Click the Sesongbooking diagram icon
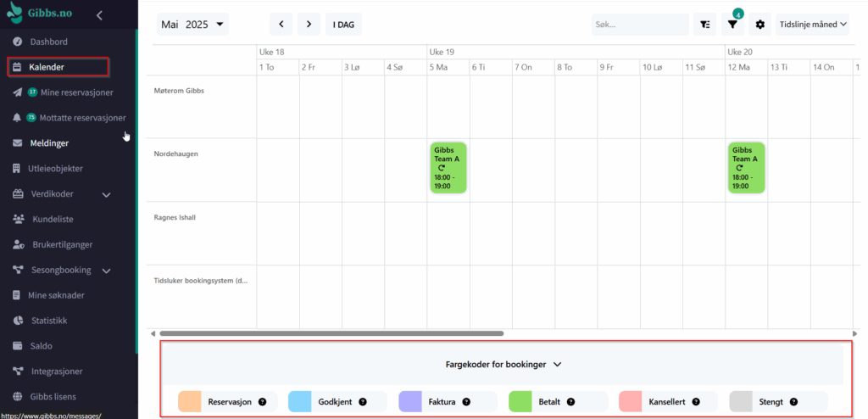 (x=19, y=270)
